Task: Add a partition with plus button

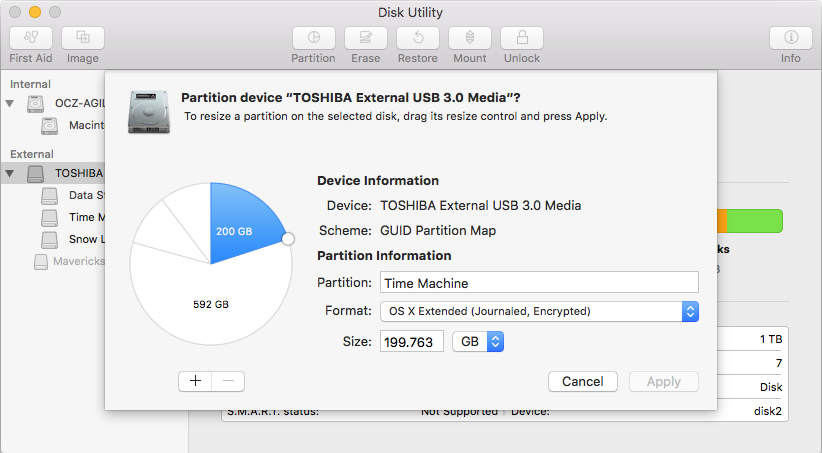Action: (x=195, y=381)
